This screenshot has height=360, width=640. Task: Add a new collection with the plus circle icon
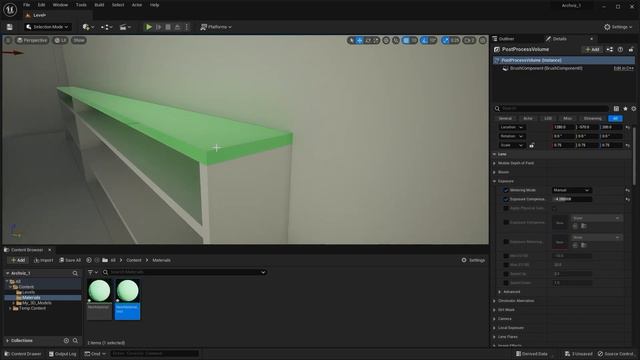pyautogui.click(x=66, y=340)
